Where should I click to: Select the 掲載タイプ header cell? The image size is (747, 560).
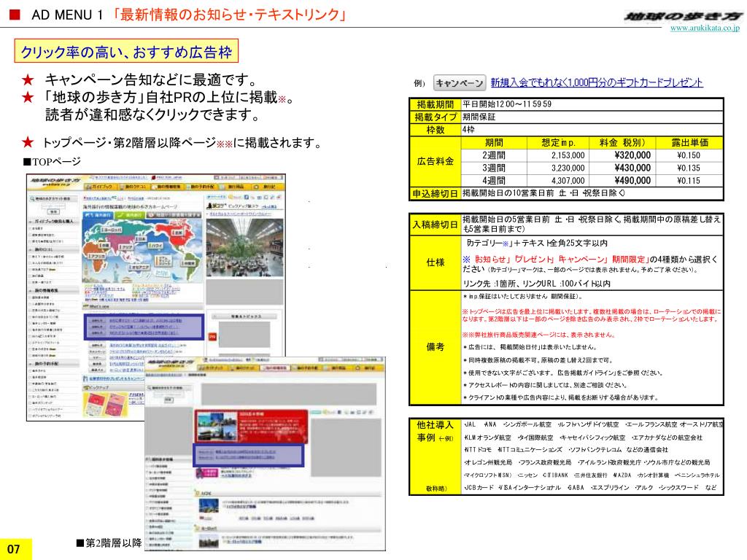tap(436, 117)
